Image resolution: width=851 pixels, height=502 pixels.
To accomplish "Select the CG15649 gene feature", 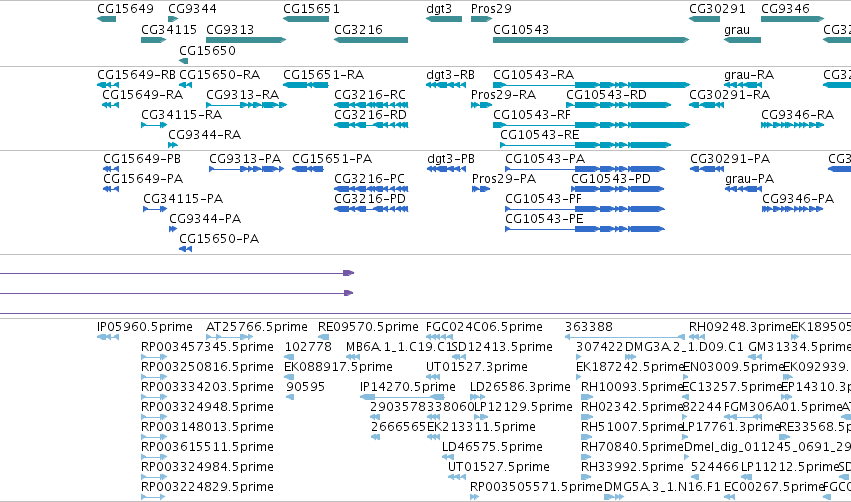I will coord(106,19).
